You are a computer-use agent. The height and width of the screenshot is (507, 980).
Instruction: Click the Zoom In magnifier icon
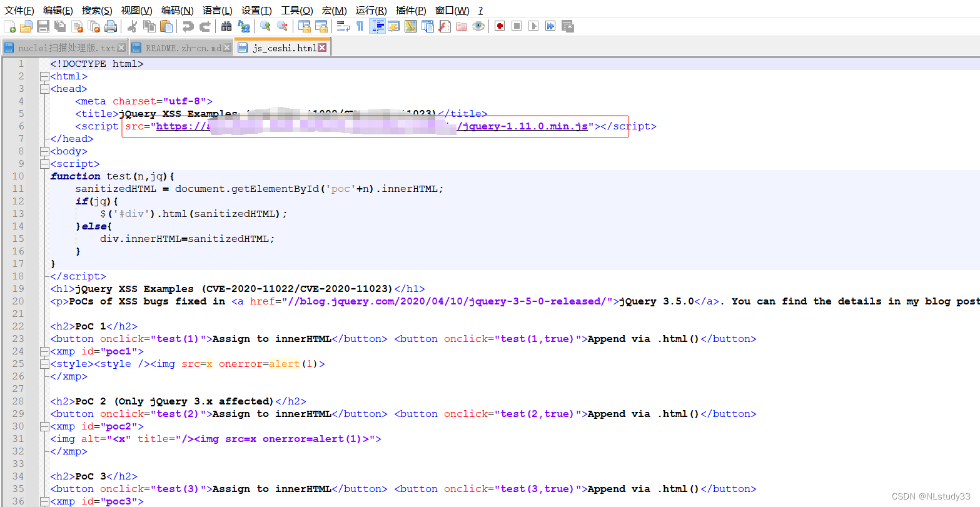(x=265, y=26)
